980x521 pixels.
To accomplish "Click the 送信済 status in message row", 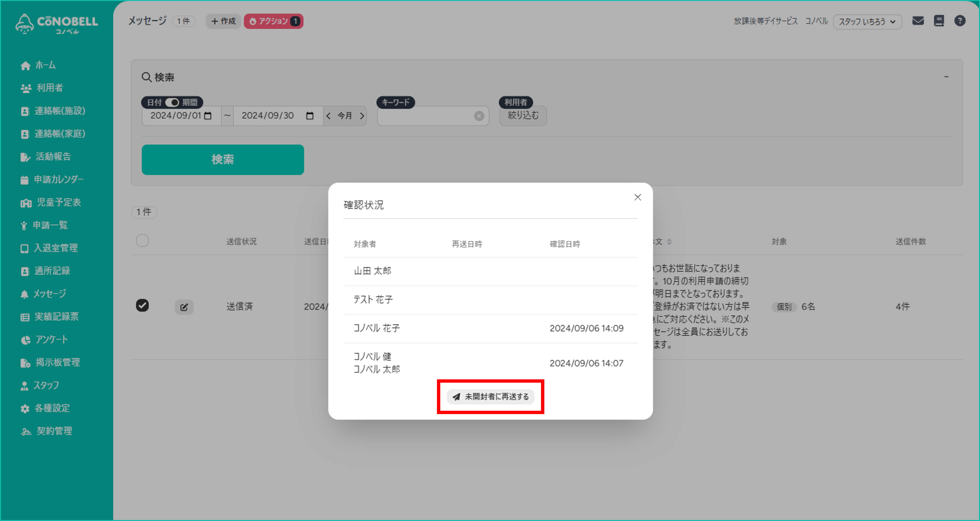I will [x=239, y=307].
